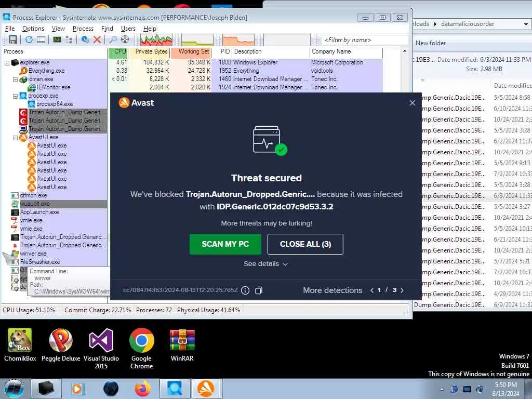Select Everything.exe process row
This screenshot has height=399, width=532.
pyautogui.click(x=46, y=71)
